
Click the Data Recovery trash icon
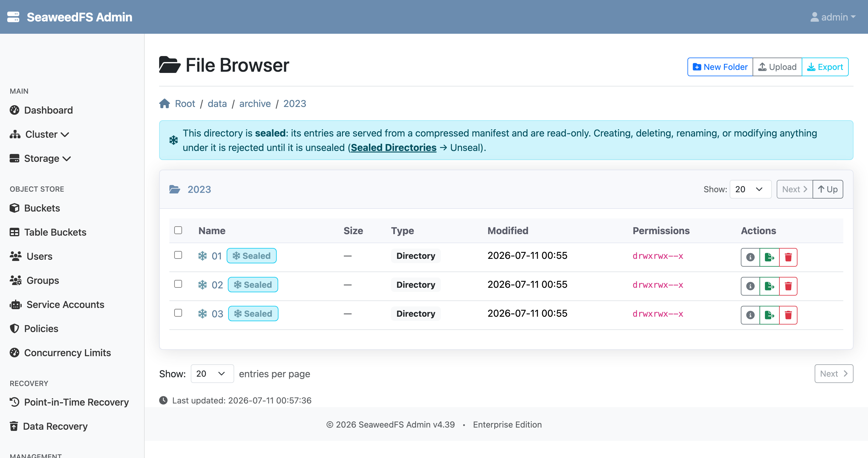click(14, 426)
